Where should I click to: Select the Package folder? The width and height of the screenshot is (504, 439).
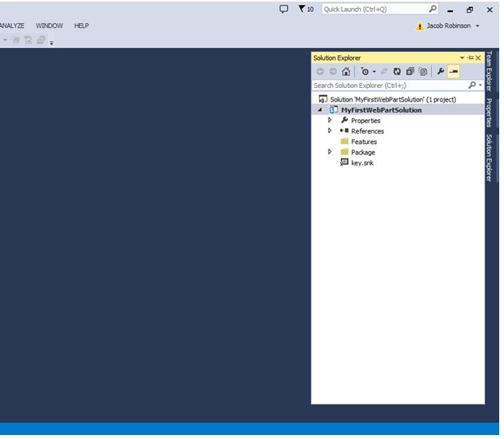click(x=363, y=153)
